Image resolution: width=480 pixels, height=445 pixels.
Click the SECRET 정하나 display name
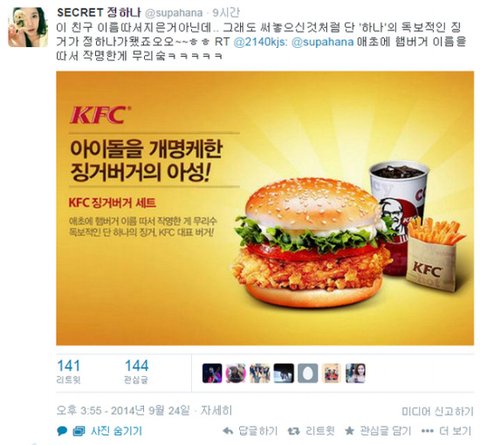[x=100, y=13]
